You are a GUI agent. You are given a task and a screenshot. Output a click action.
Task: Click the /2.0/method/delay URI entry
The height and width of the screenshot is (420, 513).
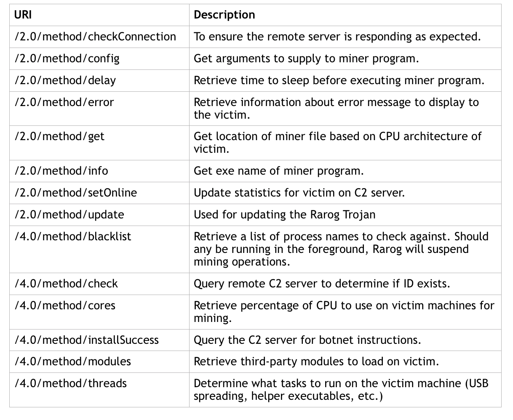(x=65, y=80)
